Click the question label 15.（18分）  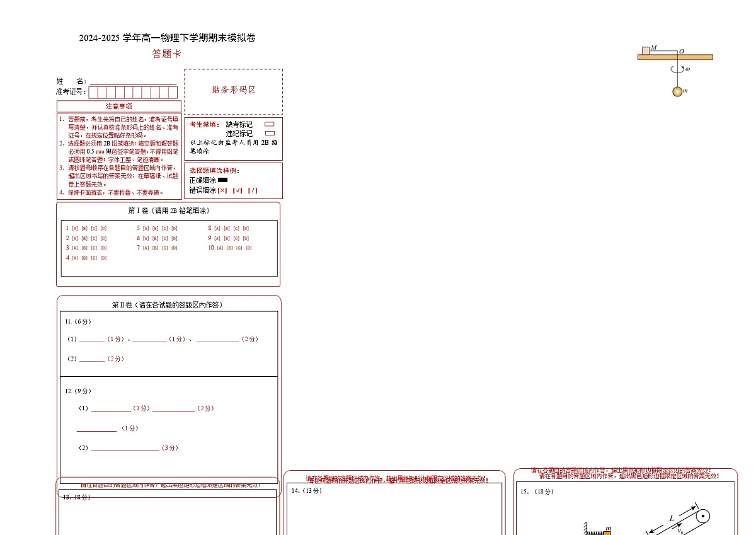[x=537, y=492]
